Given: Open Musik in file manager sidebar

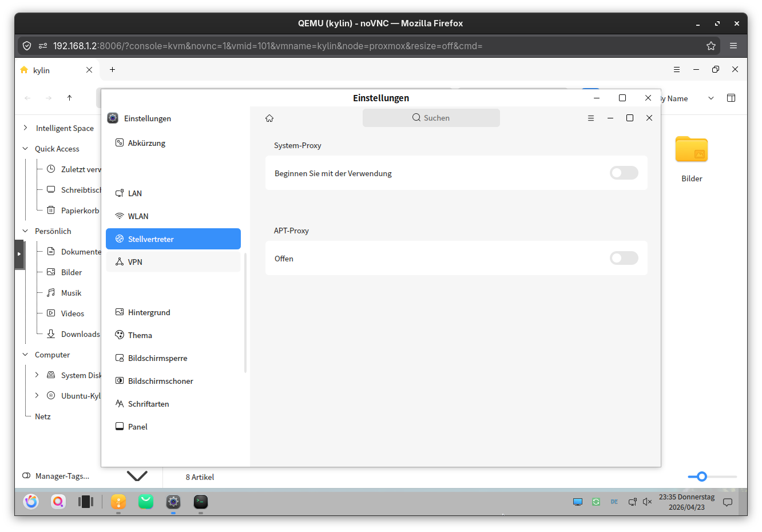Looking at the screenshot, I should click(x=64, y=293).
